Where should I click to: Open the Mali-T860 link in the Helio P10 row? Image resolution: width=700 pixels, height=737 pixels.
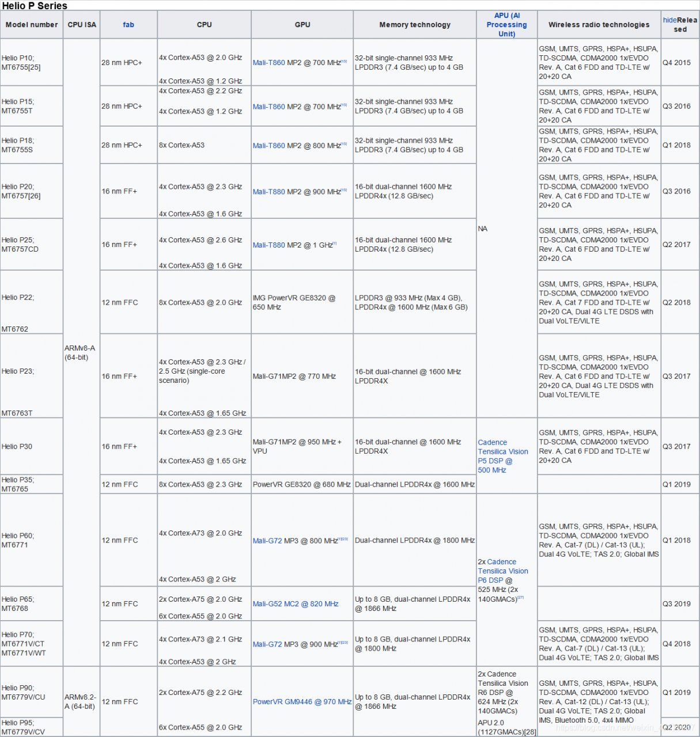pos(268,63)
